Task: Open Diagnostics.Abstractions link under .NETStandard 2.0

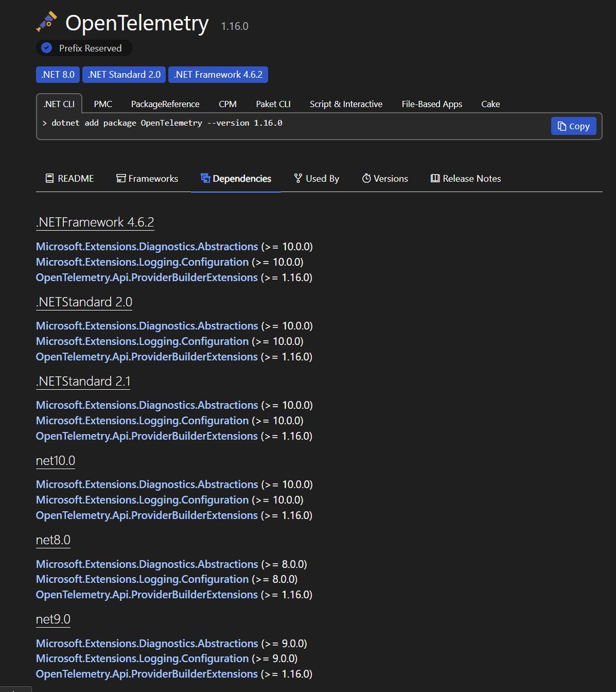Action: (147, 326)
